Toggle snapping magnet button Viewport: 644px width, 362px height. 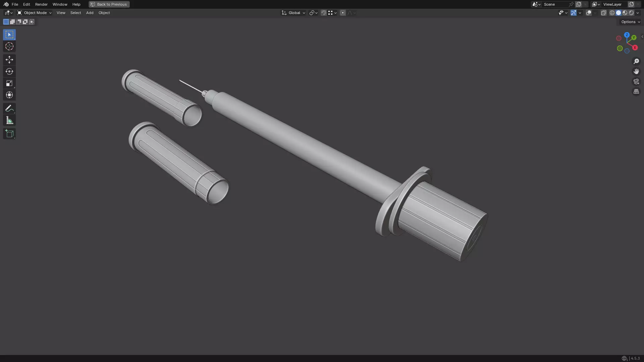click(x=324, y=13)
